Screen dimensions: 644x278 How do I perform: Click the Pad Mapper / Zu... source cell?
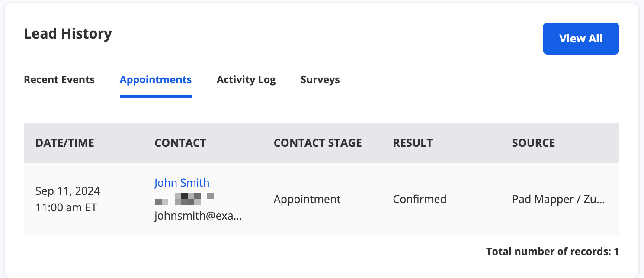coord(558,199)
